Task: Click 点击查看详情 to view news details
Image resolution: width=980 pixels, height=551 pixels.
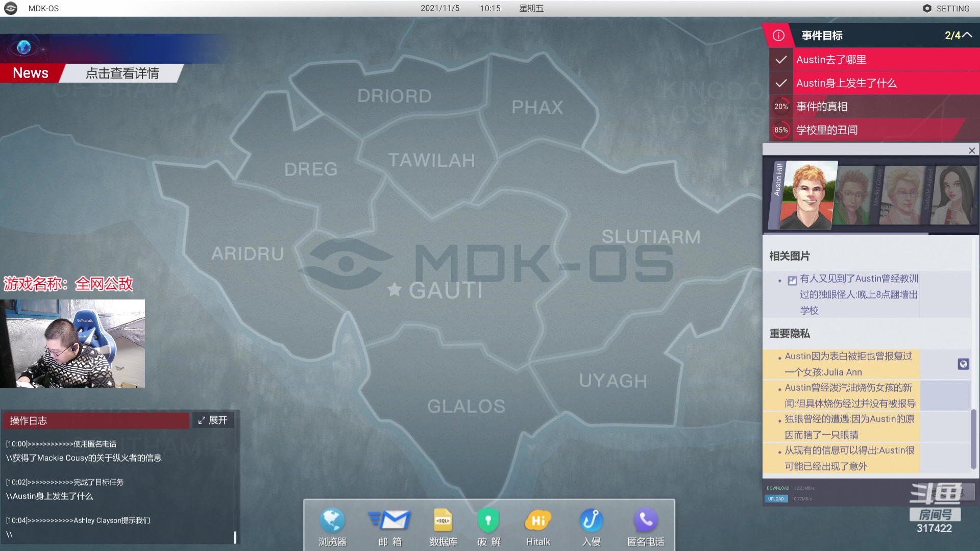Action: [122, 73]
